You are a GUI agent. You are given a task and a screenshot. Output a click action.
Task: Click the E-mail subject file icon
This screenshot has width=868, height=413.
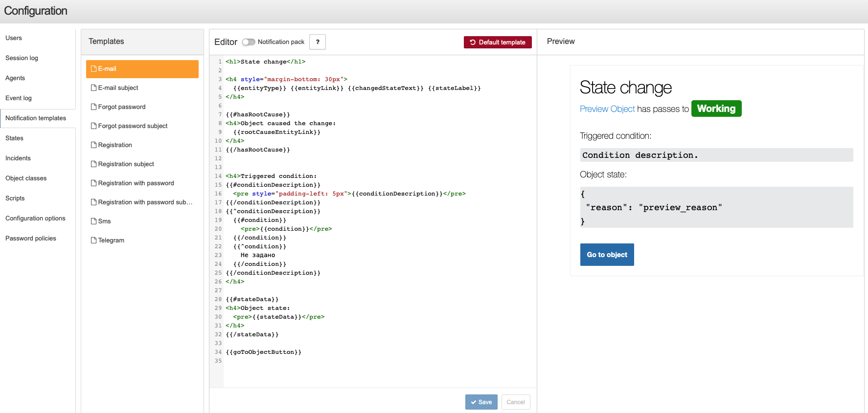[x=93, y=88]
